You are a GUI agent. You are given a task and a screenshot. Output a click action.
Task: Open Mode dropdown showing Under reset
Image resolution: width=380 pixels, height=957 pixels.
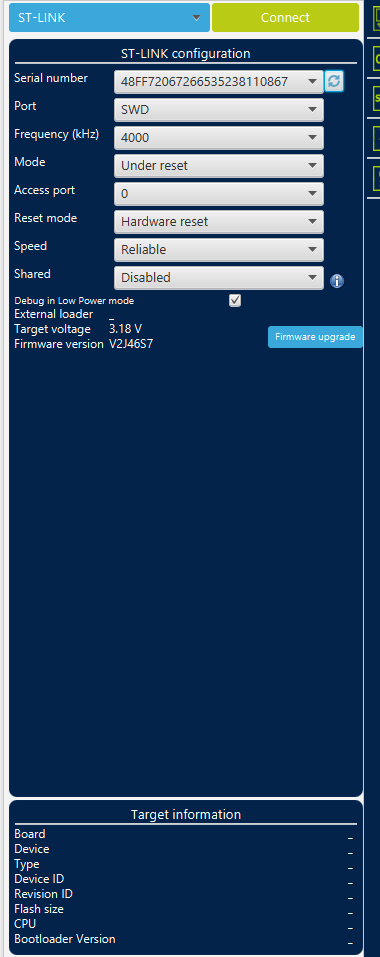coord(218,165)
